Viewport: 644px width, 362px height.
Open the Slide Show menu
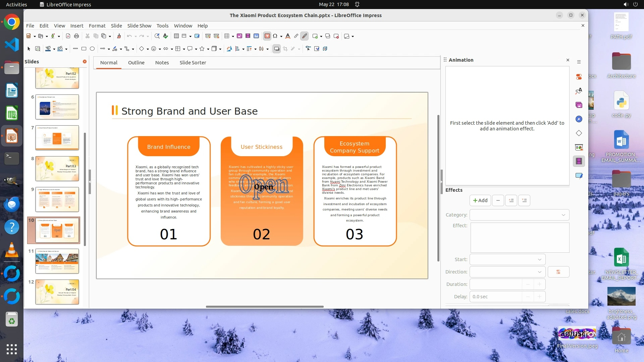pos(139,26)
